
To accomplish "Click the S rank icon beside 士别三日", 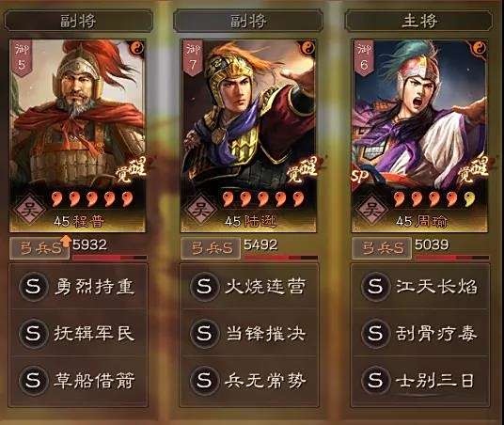I will pos(375,380).
